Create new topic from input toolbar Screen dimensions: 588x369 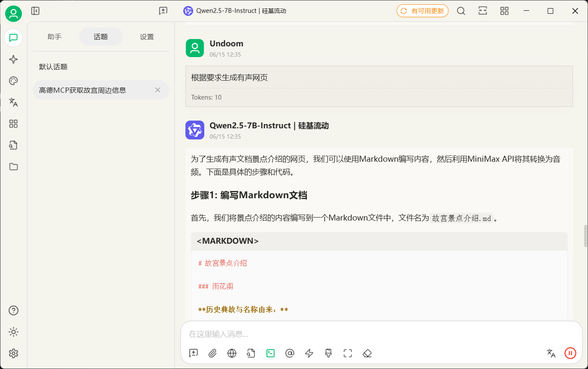[x=194, y=353]
